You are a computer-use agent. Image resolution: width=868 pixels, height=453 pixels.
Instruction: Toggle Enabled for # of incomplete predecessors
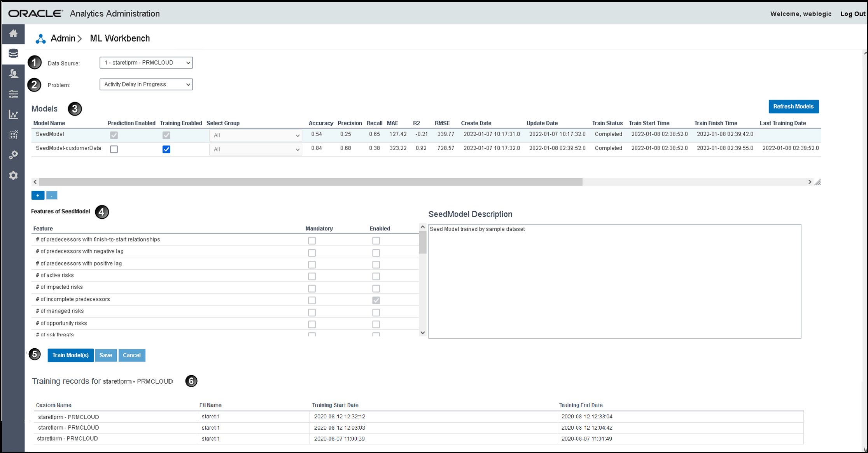tap(376, 300)
